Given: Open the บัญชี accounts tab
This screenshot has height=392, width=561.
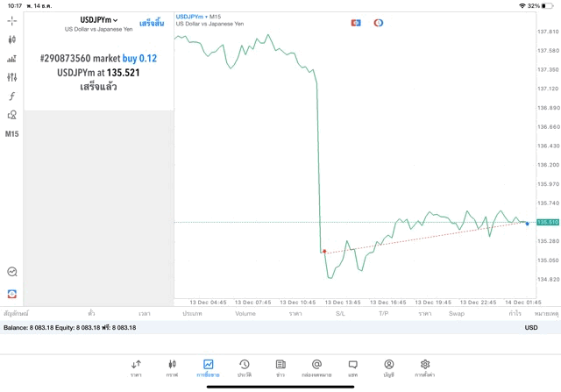Looking at the screenshot, I should 389,368.
